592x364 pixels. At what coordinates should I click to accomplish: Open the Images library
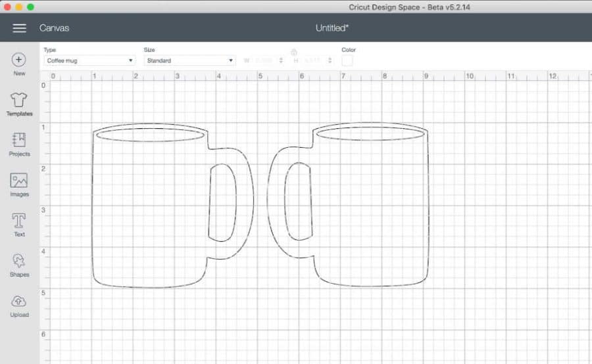19,181
